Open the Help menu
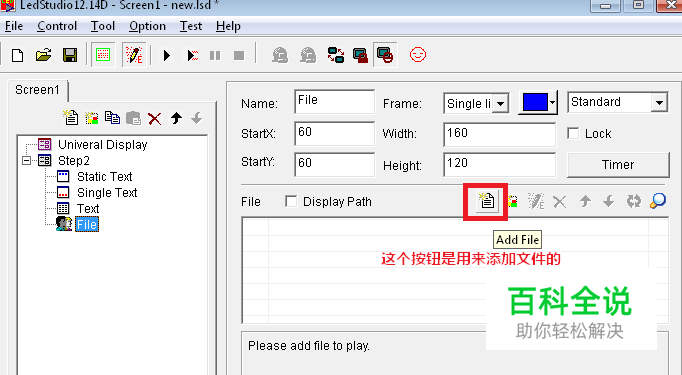This screenshot has height=375, width=682. pos(228,26)
